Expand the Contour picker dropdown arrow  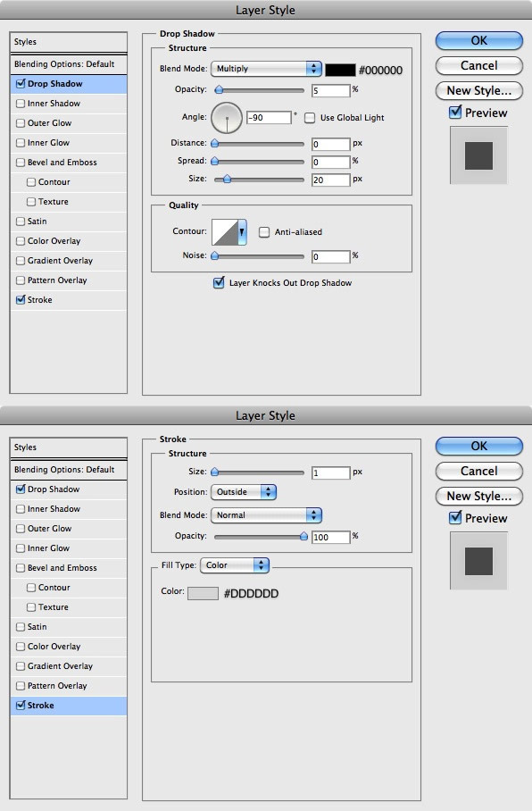(242, 231)
